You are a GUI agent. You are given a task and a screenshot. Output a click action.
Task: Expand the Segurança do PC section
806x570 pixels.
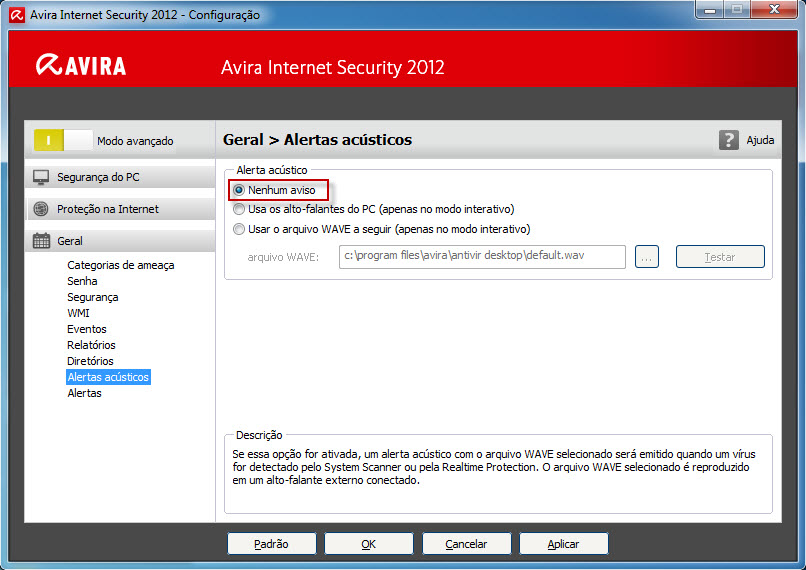[x=120, y=177]
